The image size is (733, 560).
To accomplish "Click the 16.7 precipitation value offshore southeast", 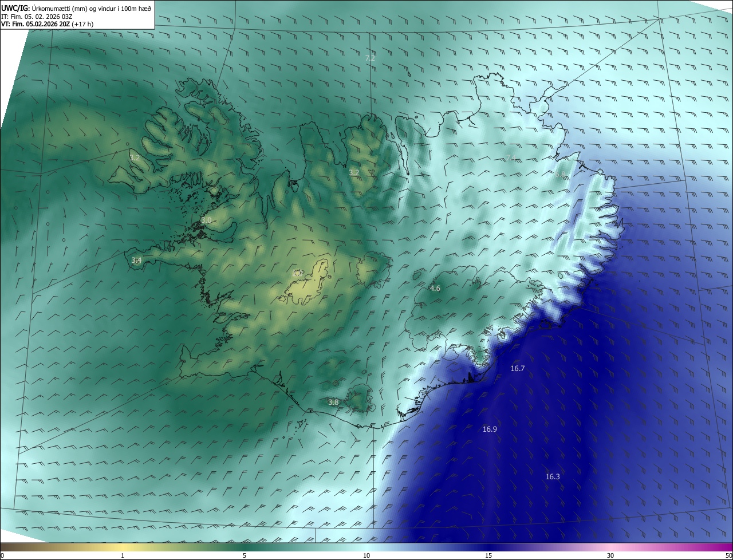I will tap(517, 368).
